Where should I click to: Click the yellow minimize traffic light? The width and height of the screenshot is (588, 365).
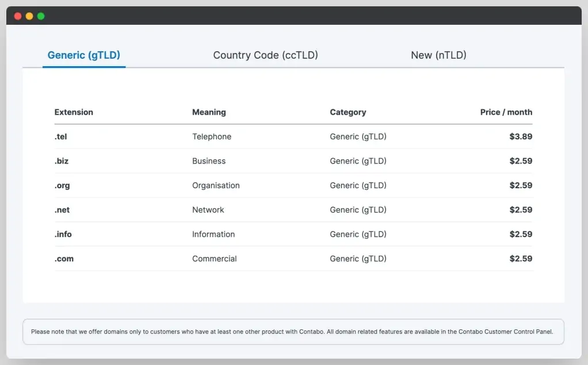[x=29, y=16]
